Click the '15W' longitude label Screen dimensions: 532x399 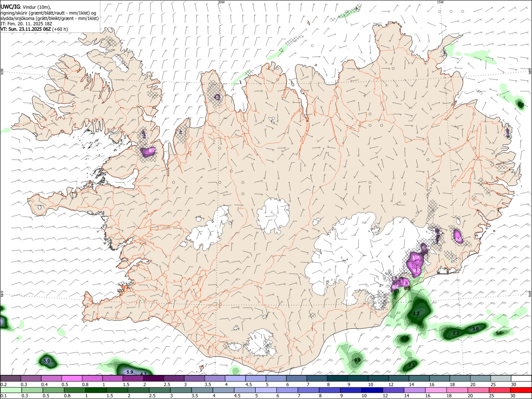[x=440, y=2]
